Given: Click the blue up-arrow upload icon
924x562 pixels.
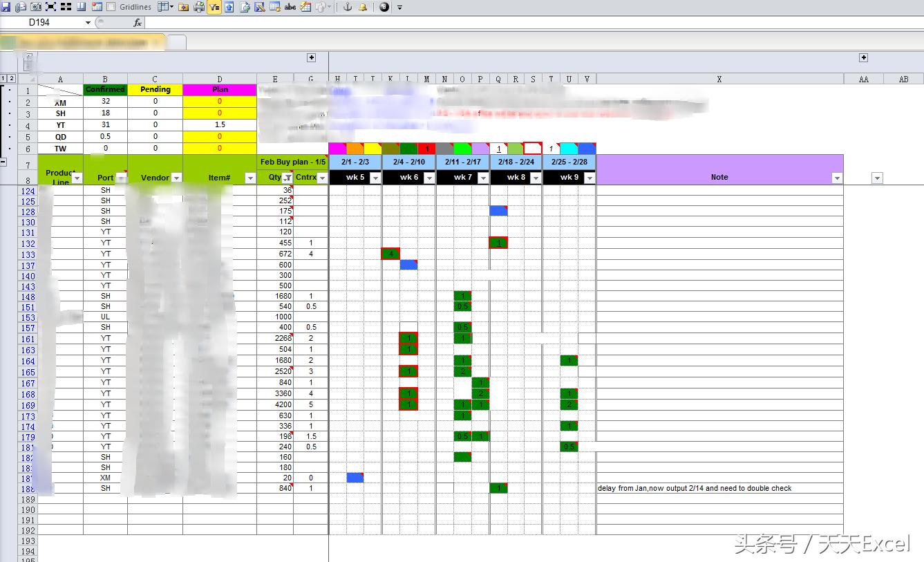Looking at the screenshot, I should pos(229,7).
